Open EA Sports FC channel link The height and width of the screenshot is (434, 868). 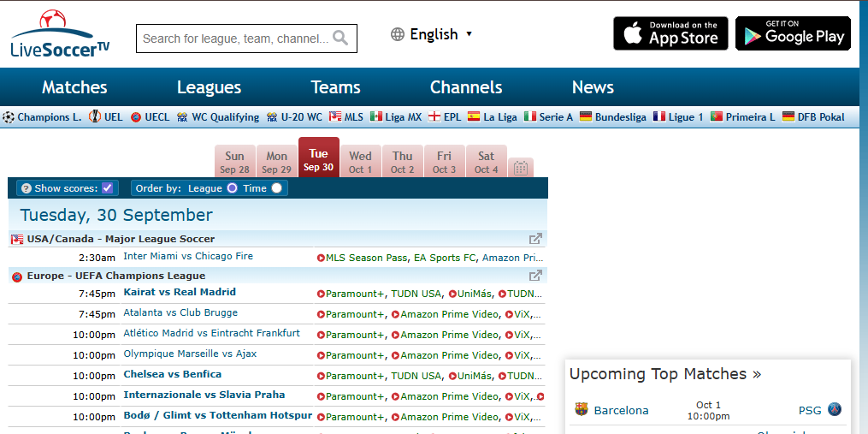(x=445, y=258)
